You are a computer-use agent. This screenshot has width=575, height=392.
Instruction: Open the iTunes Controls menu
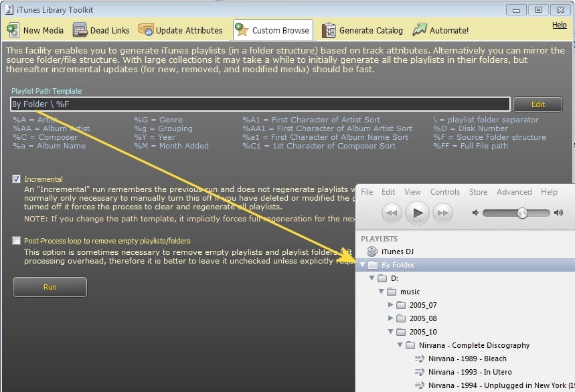coord(445,192)
